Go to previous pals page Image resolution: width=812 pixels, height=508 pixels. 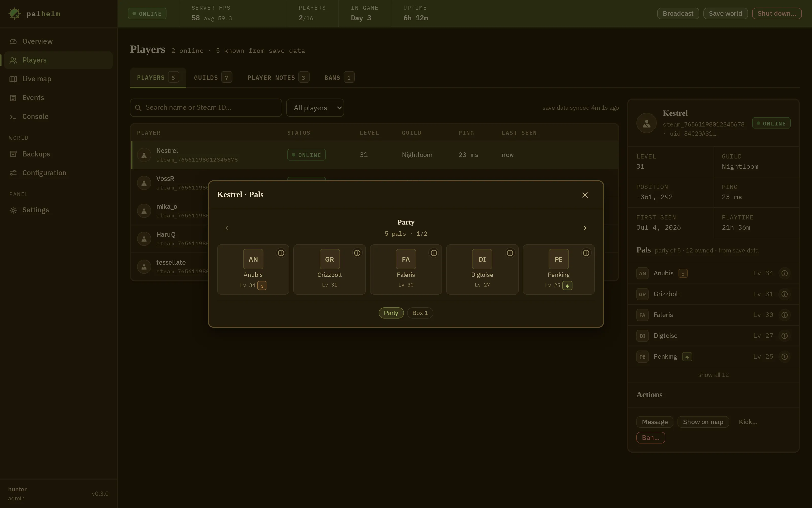click(227, 228)
